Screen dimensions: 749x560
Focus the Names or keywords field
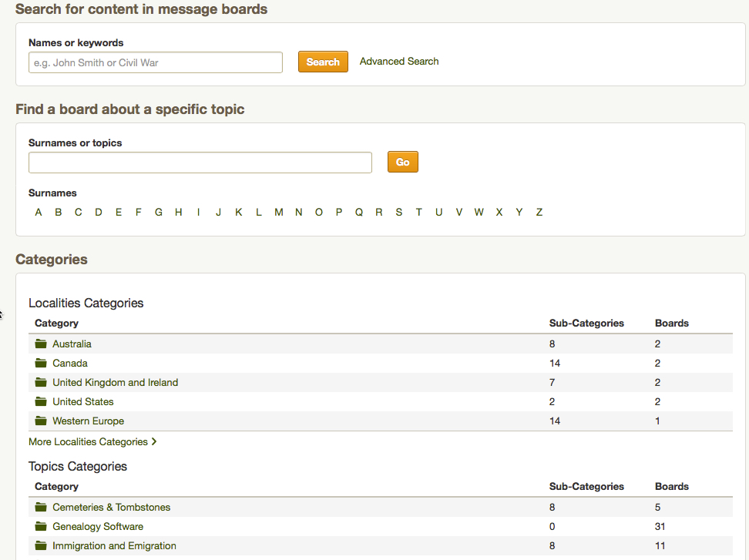pyautogui.click(x=156, y=62)
